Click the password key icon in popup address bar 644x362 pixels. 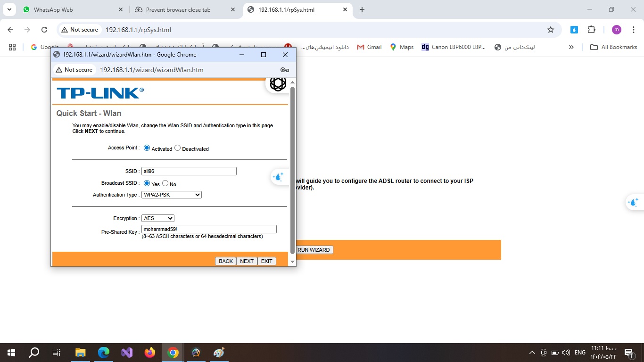pyautogui.click(x=284, y=70)
